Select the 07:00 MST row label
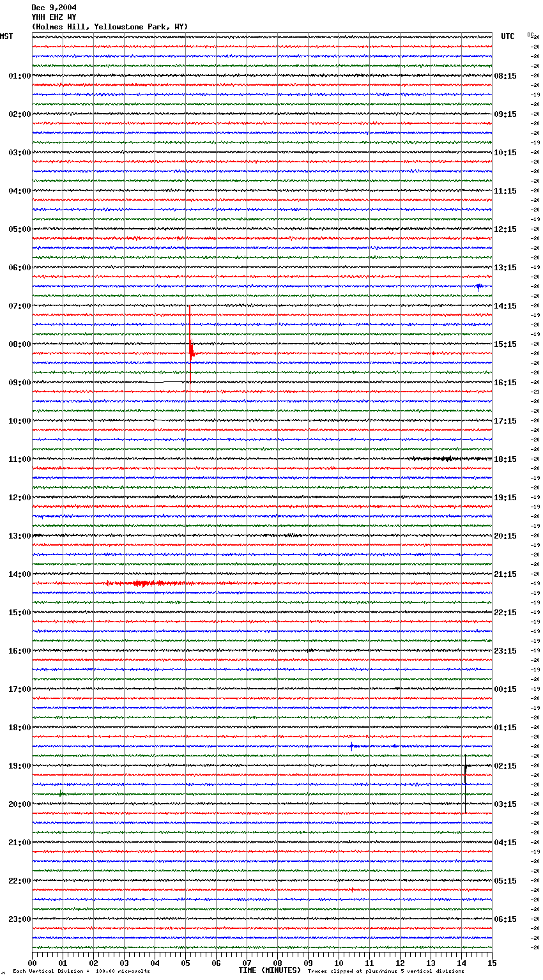Screen dimensions: 543x980 tap(19, 306)
